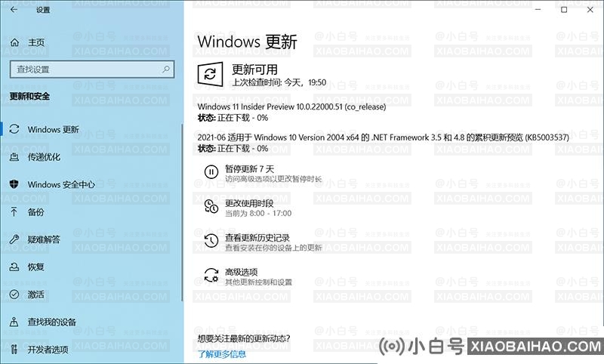Click the Windows 安全中心 shield icon
This screenshot has height=364, width=604.
click(x=14, y=184)
